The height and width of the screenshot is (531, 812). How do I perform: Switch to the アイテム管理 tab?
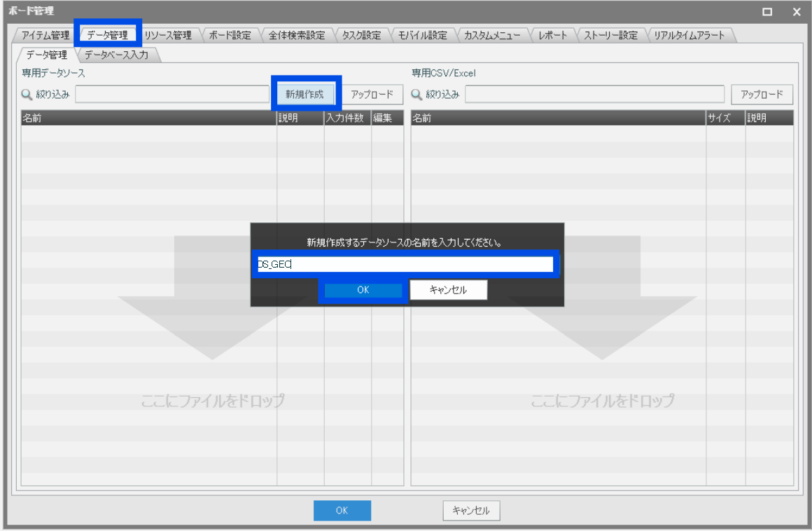(x=45, y=35)
